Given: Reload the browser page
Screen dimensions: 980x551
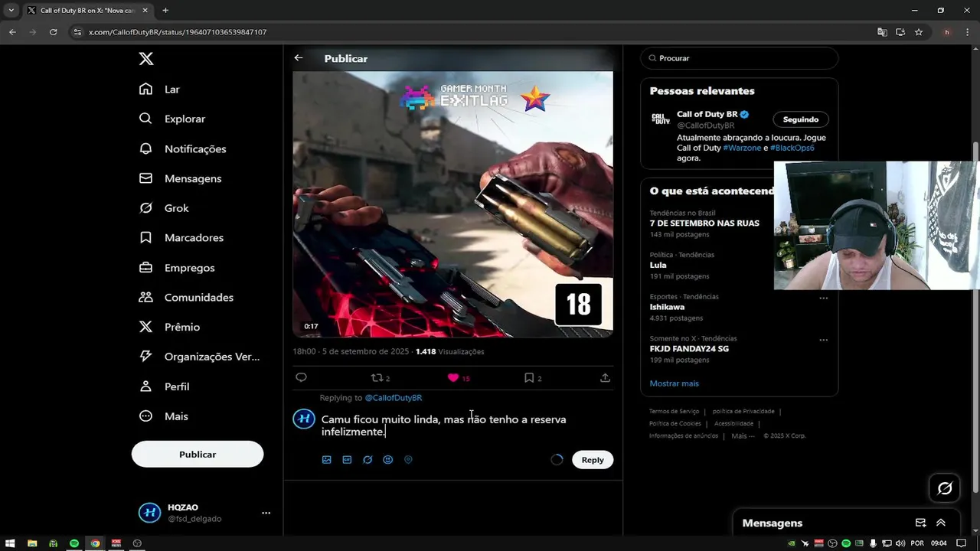Looking at the screenshot, I should [x=53, y=32].
